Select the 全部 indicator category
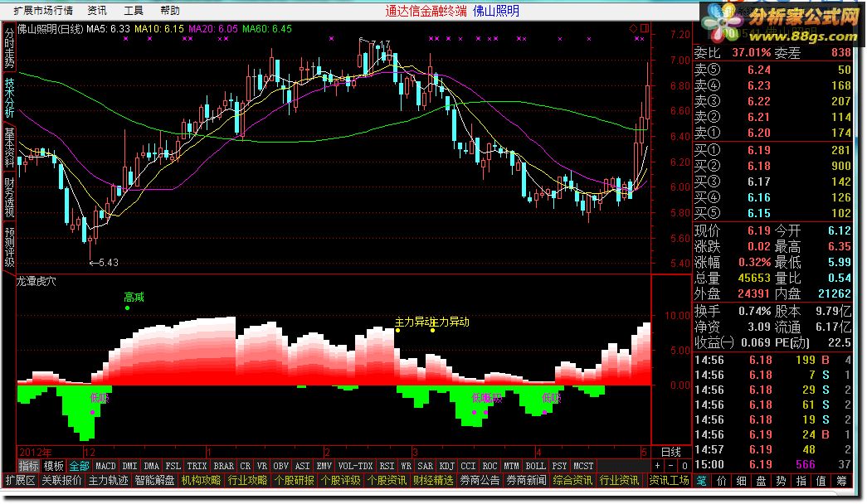The height and width of the screenshot is (504, 867). click(79, 466)
